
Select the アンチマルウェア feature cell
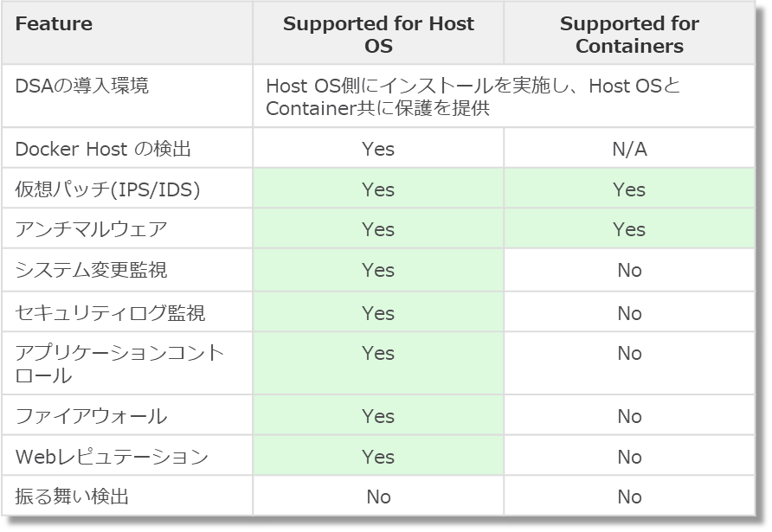92,229
